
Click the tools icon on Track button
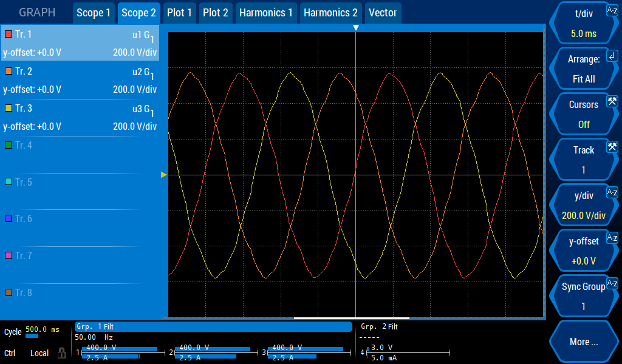[612, 146]
